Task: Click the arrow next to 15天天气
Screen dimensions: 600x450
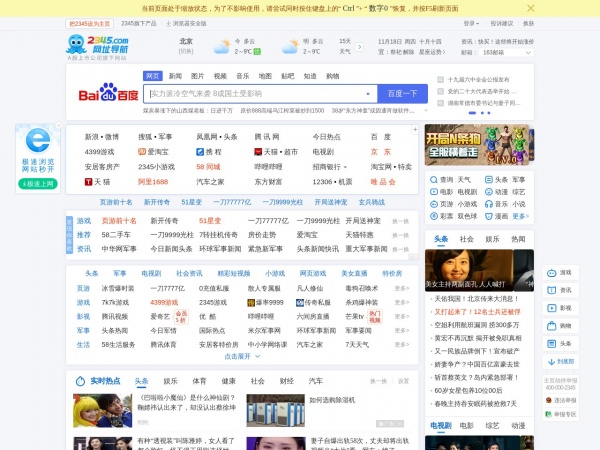Action: [x=359, y=47]
